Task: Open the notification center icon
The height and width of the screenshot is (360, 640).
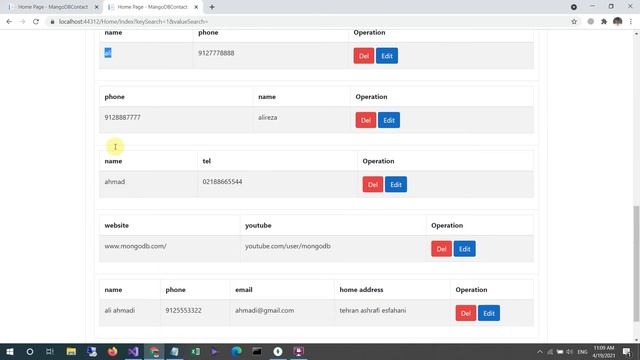Action: coord(627,351)
